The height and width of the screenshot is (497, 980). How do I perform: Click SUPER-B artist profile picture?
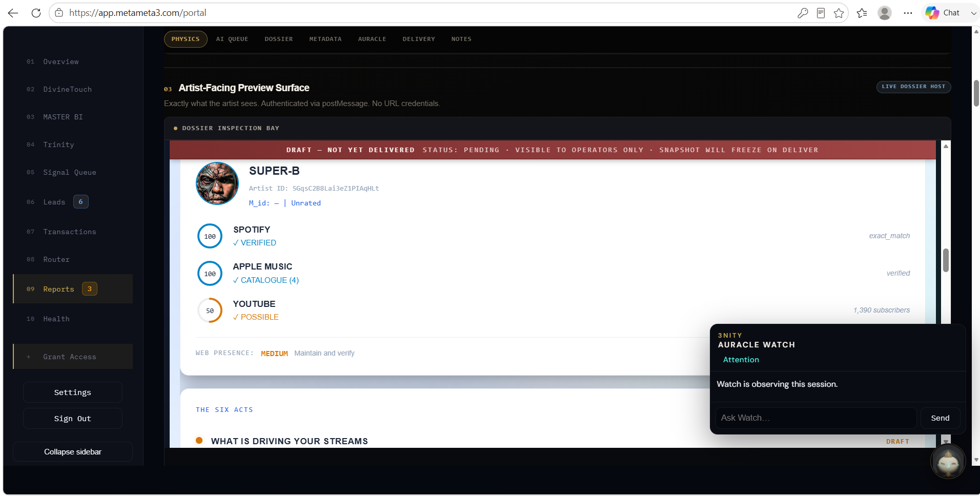(217, 183)
